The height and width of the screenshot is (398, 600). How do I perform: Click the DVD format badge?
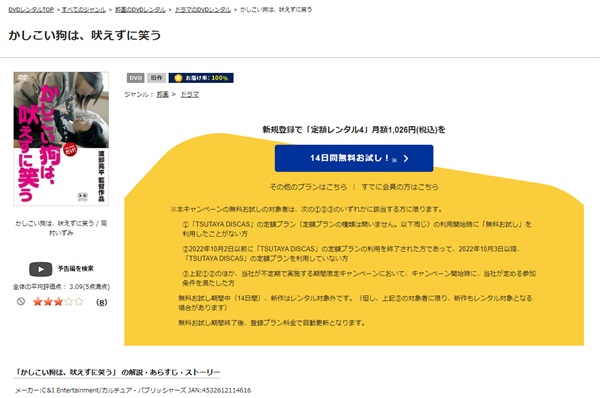(135, 78)
